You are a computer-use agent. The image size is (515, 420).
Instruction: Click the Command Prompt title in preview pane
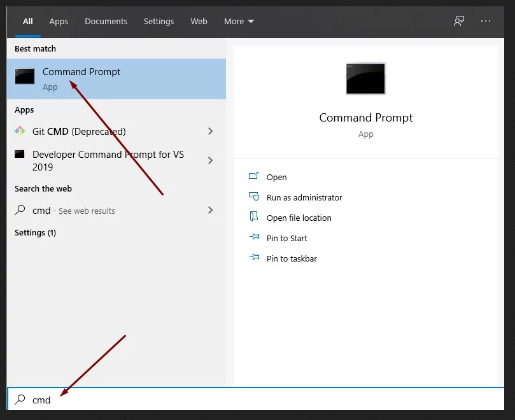365,118
